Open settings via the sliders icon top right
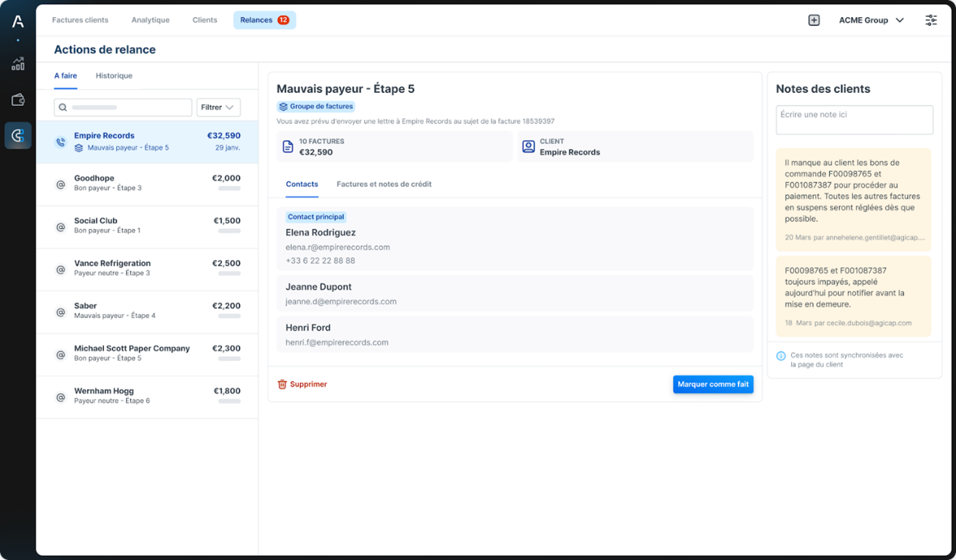This screenshot has height=560, width=956. [931, 20]
